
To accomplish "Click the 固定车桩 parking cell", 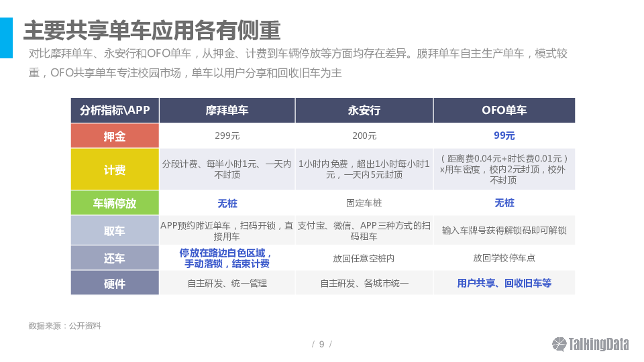I will pos(364,203).
